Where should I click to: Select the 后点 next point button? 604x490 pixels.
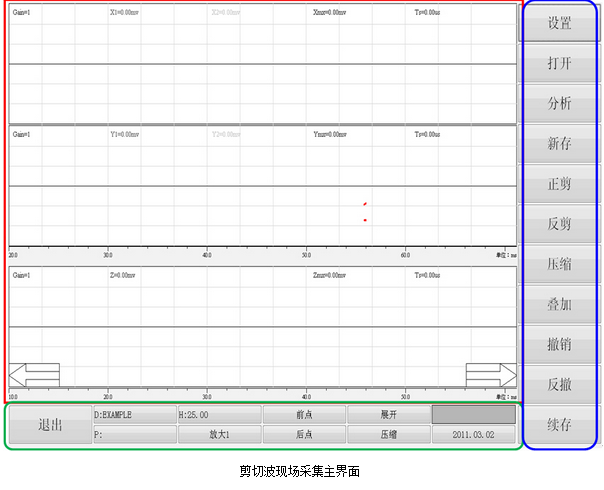click(x=304, y=435)
